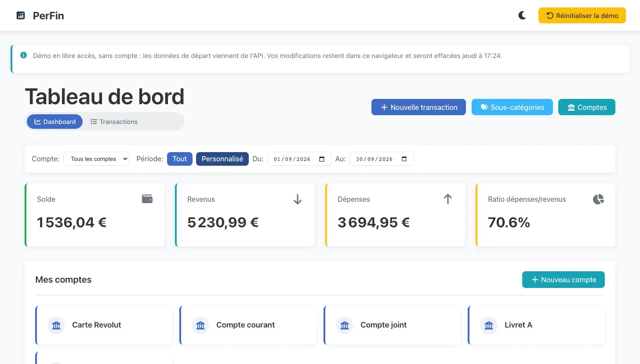Switch to the Dashboard tab
640x364 pixels.
click(x=55, y=122)
